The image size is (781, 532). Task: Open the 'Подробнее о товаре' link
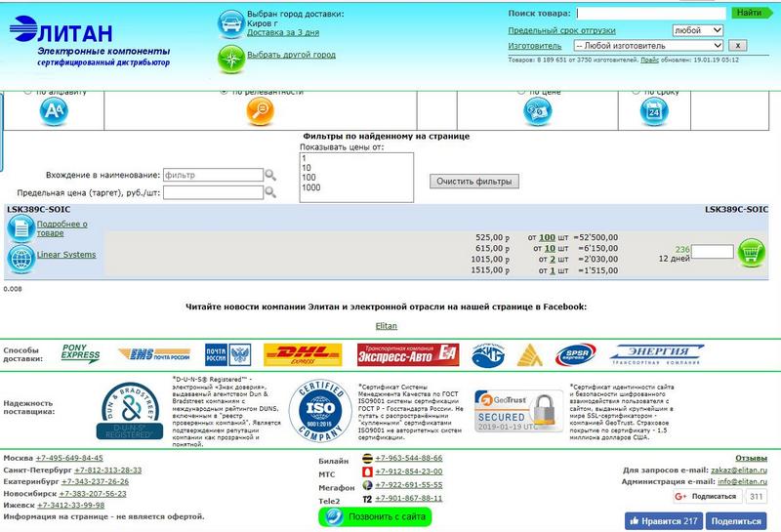[62, 228]
